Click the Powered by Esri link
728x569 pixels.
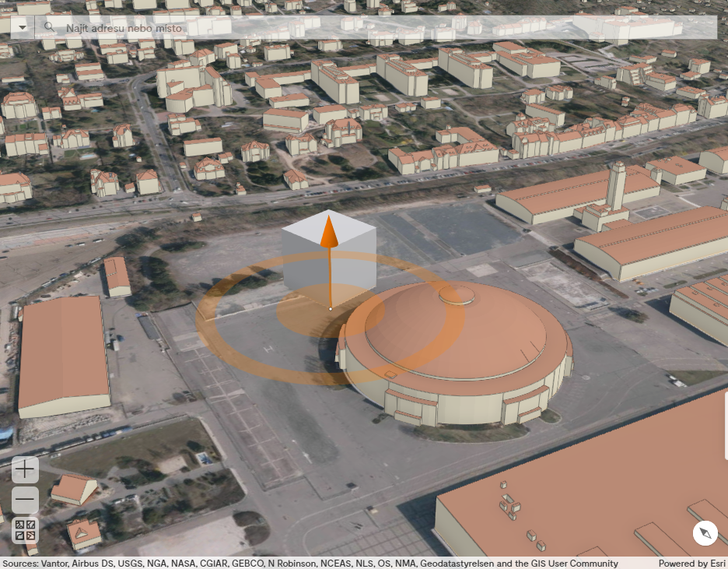click(691, 563)
